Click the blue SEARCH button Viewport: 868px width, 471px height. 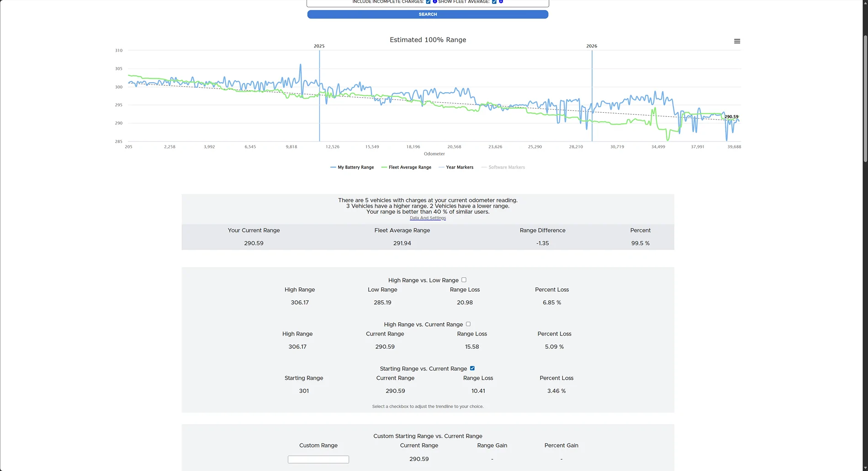[x=428, y=15]
